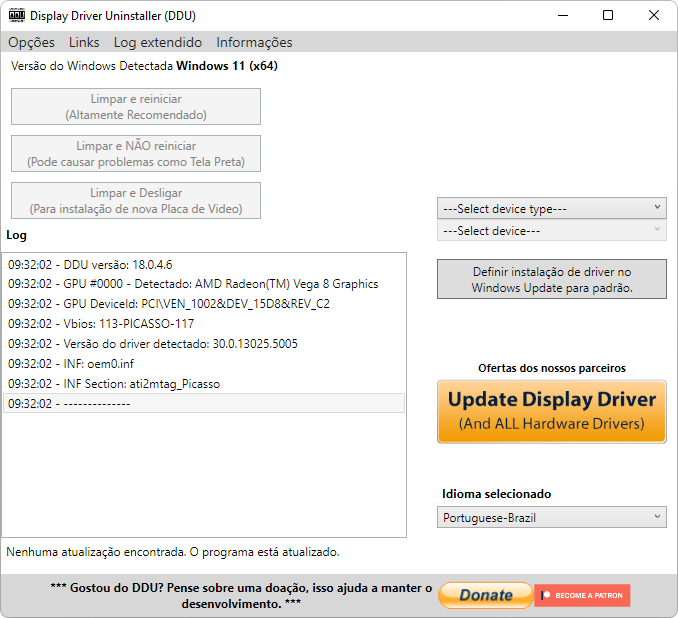Open the Informações menu
The image size is (678, 618).
tap(254, 42)
